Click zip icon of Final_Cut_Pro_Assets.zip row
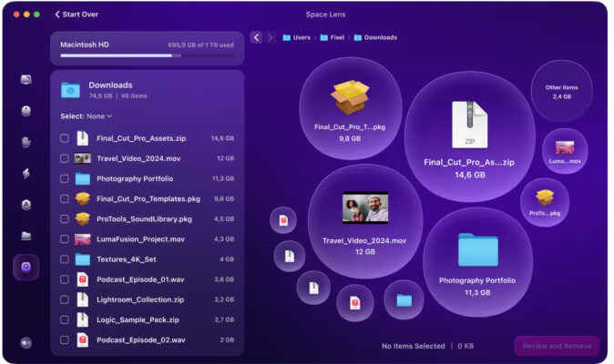 point(82,138)
